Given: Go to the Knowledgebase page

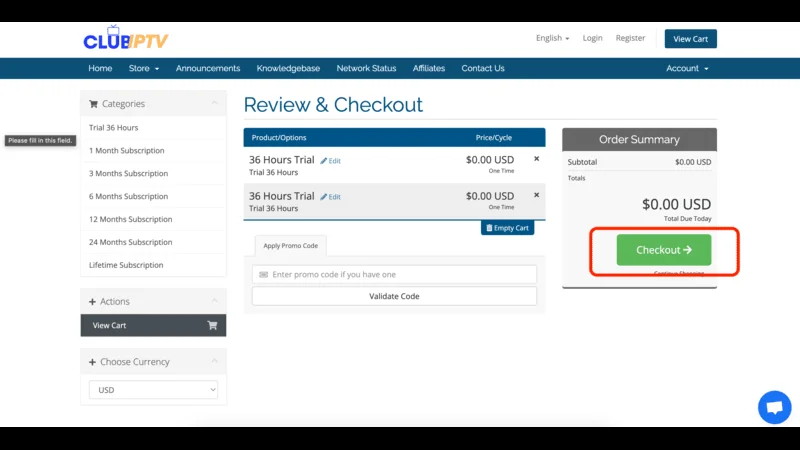Looking at the screenshot, I should point(288,68).
